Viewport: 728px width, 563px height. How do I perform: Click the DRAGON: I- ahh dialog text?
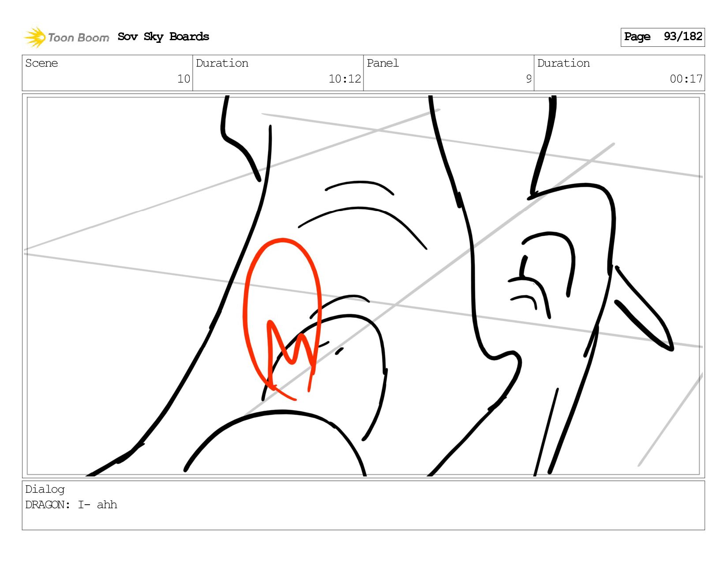[x=71, y=505]
